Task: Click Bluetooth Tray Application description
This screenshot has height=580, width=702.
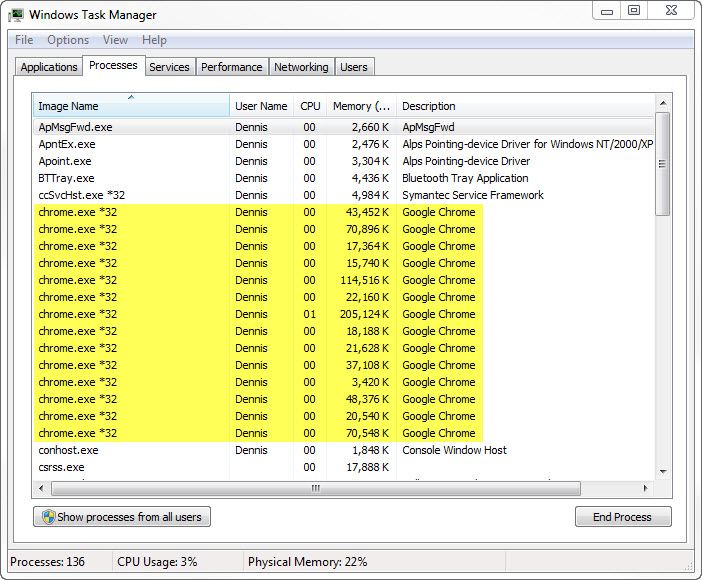Action: click(x=465, y=178)
